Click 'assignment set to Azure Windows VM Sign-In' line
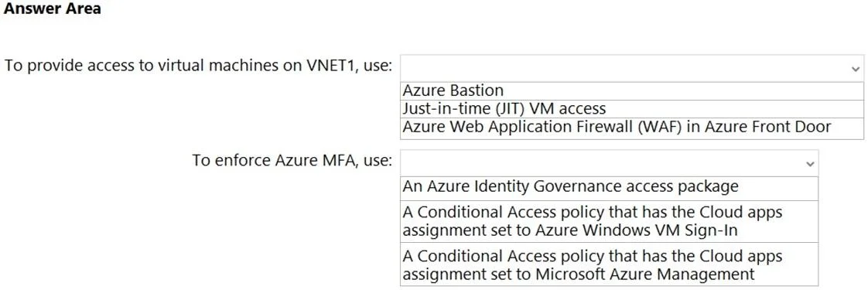The width and height of the screenshot is (868, 290). pos(569,230)
